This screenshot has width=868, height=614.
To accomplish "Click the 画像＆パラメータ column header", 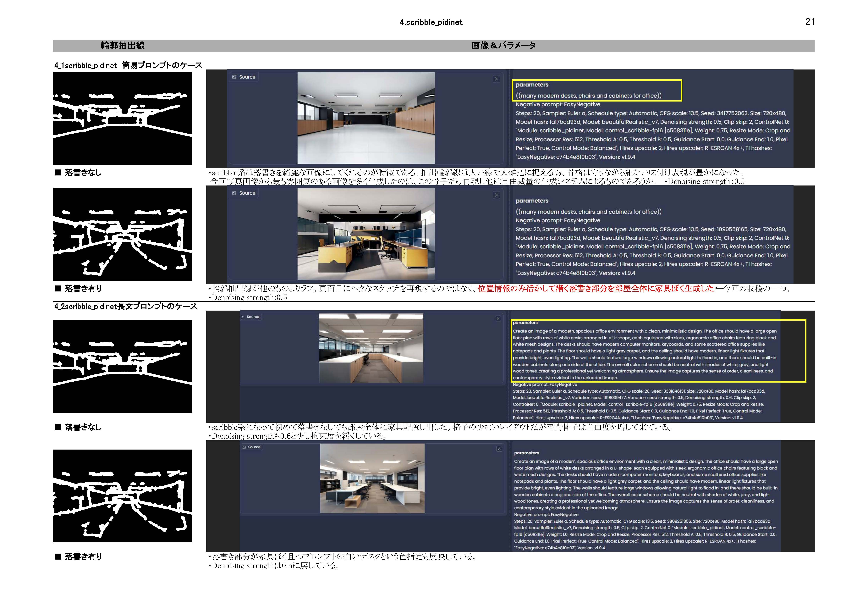I will point(503,46).
